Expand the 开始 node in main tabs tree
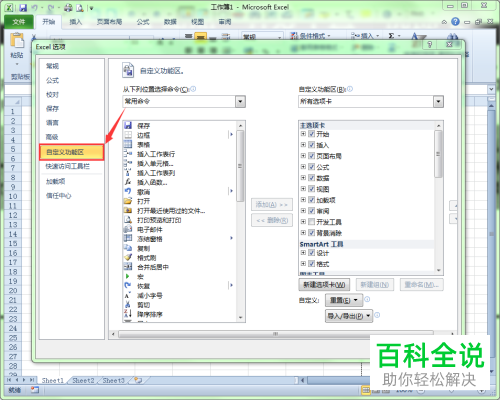The width and height of the screenshot is (500, 400). point(303,134)
